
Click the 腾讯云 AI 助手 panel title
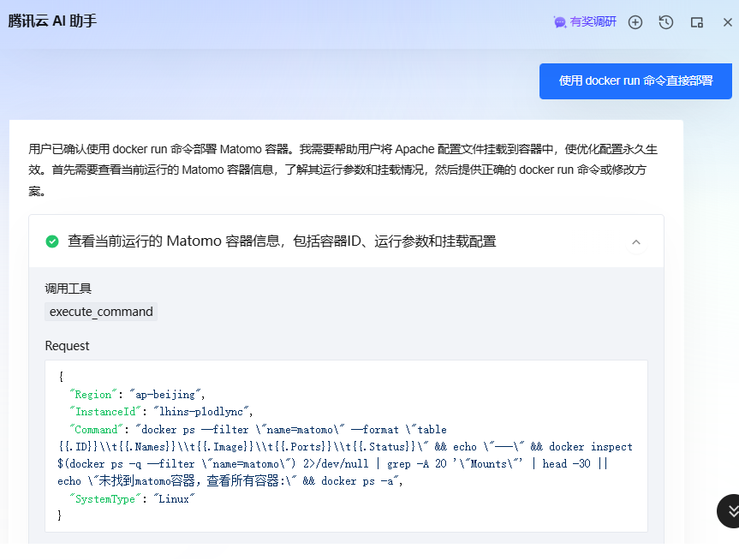coord(52,21)
